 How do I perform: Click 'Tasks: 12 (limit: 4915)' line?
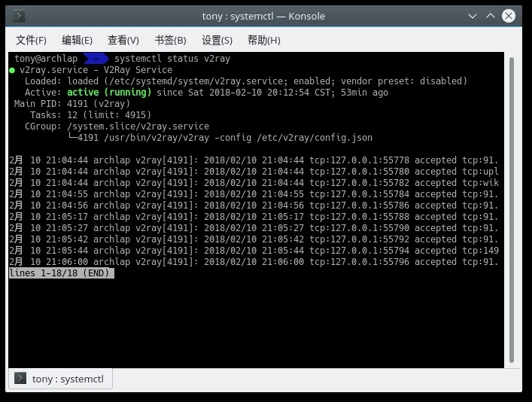90,114
